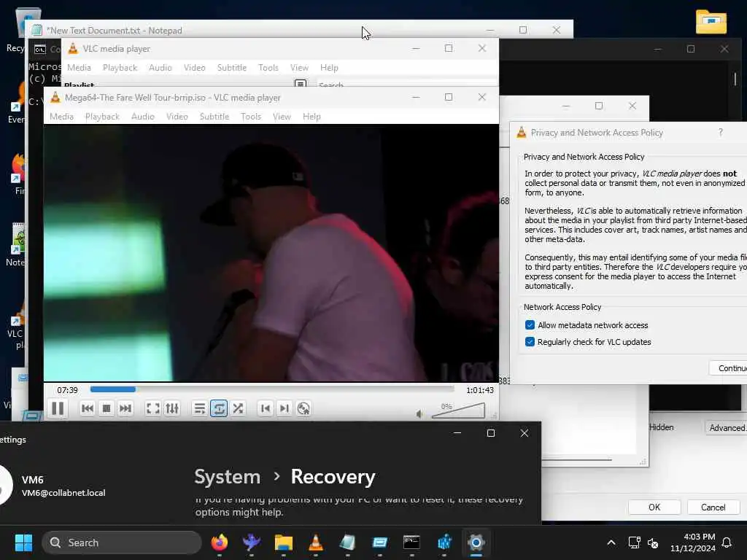Viewport: 747px width, 560px height.
Task: Go to previous media in VLC controls
Action: tap(88, 408)
